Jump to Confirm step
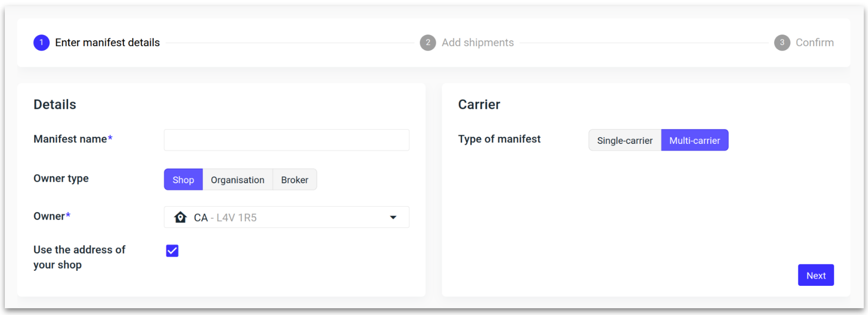868x315 pixels. tap(814, 43)
